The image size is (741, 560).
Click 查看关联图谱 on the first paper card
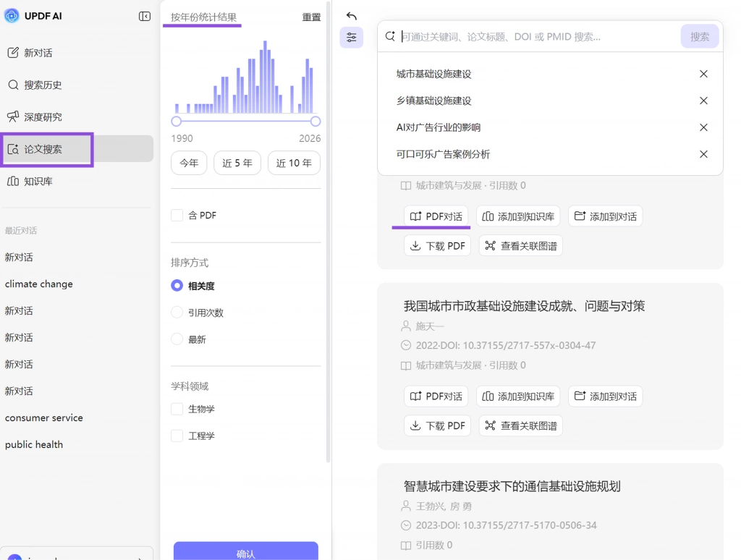tap(521, 246)
